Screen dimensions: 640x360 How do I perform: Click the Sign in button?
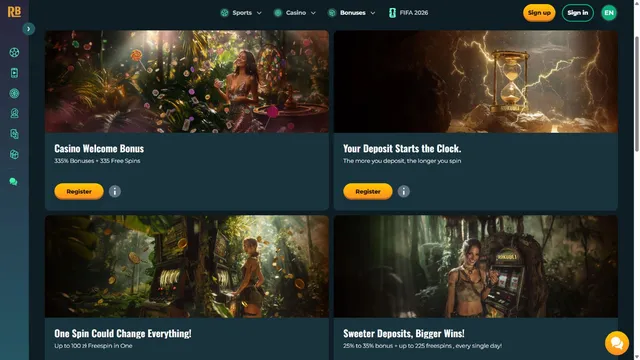point(578,13)
